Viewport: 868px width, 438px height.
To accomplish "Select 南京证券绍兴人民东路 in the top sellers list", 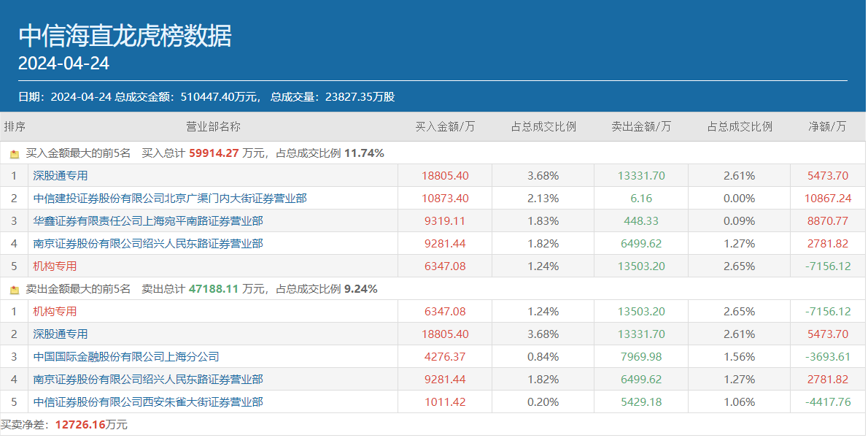I will (x=148, y=380).
